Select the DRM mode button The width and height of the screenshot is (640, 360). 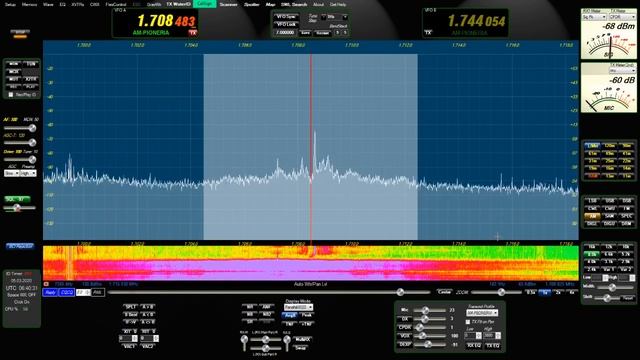tap(626, 224)
